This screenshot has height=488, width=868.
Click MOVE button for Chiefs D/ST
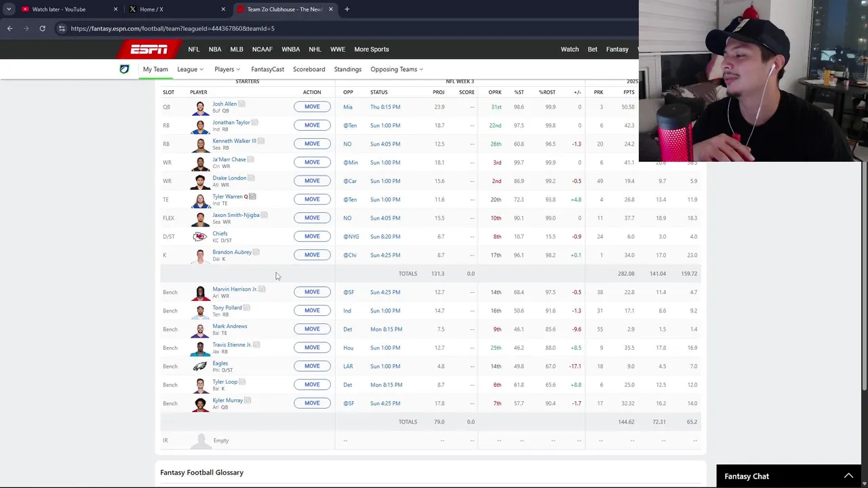(312, 237)
